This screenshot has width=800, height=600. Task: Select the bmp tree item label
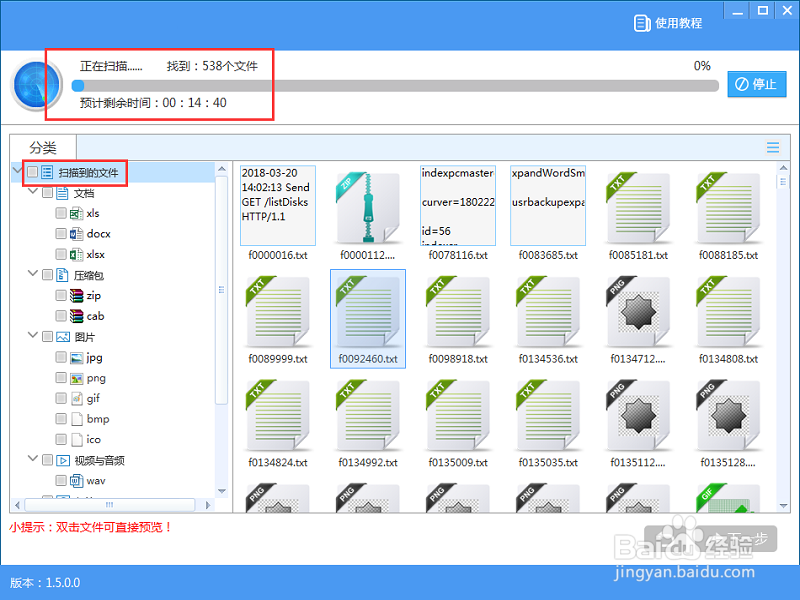coord(98,418)
